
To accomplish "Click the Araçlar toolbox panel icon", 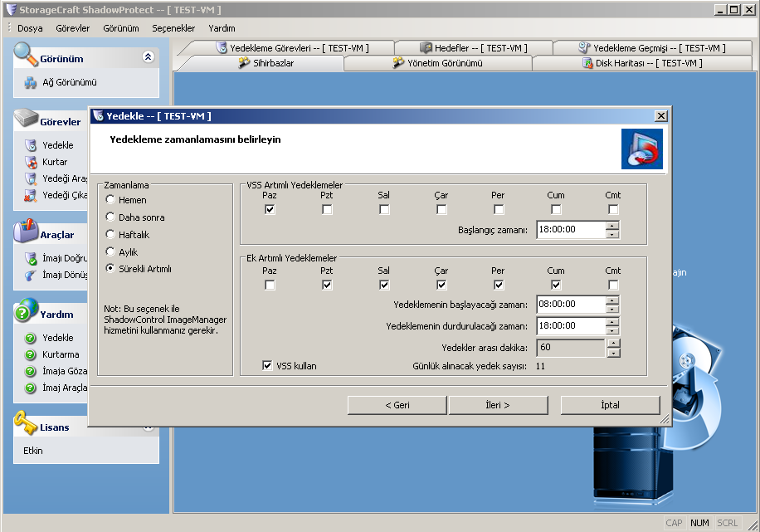I will [x=26, y=231].
